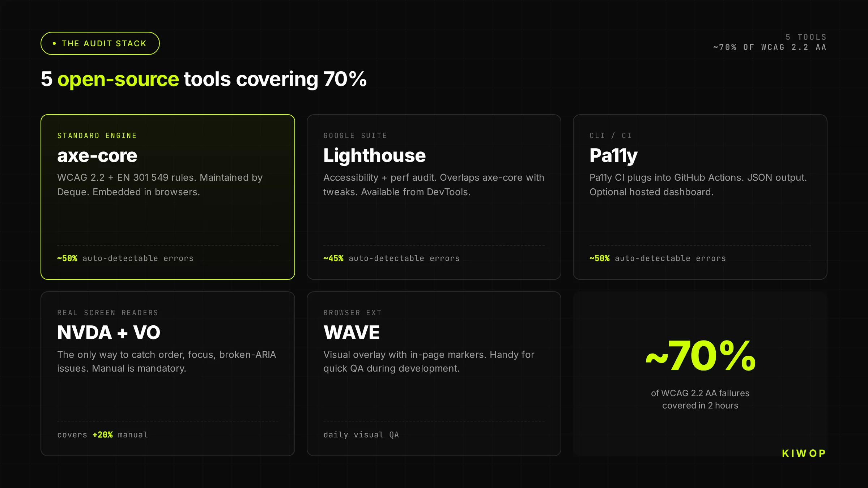Open the Lighthouse card heading
This screenshot has width=868, height=488.
coord(374,156)
